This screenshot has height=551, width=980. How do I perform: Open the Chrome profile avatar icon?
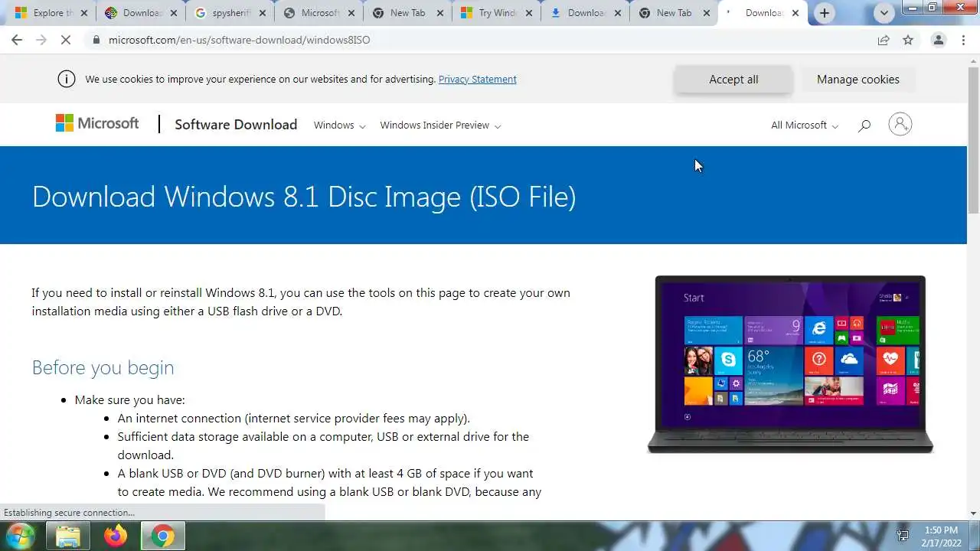click(938, 40)
